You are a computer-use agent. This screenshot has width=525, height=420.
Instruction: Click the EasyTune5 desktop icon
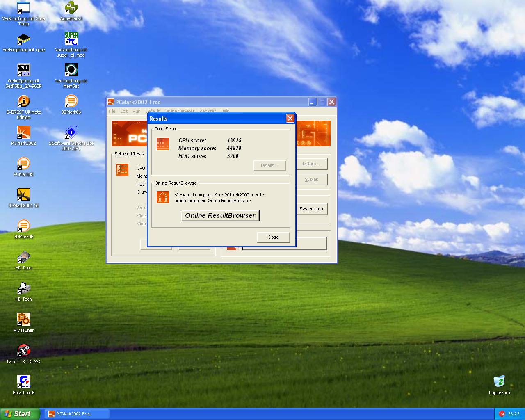[23, 382]
